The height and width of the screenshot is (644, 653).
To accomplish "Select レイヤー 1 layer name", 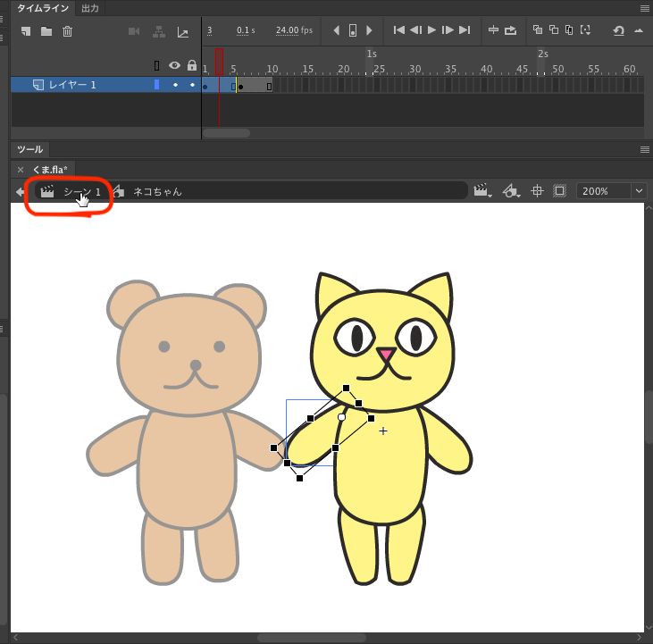I will click(x=72, y=85).
